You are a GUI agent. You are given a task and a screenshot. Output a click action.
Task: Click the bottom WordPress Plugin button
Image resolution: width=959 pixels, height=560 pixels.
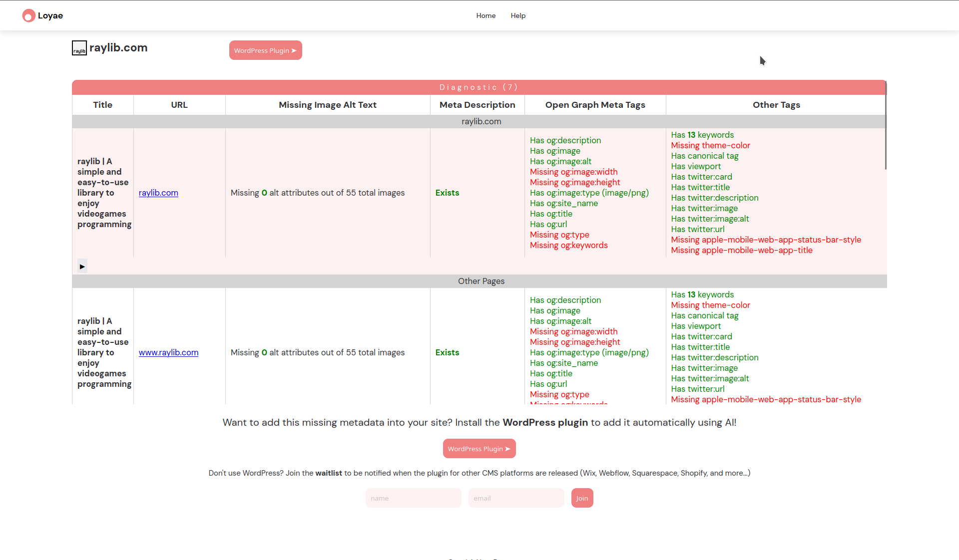pos(479,449)
